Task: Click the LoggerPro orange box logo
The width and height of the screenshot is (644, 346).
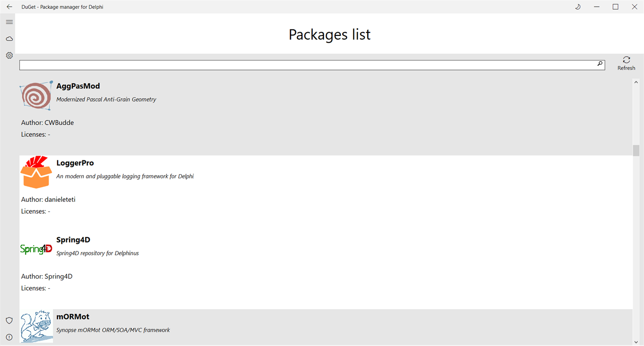Action: click(36, 172)
